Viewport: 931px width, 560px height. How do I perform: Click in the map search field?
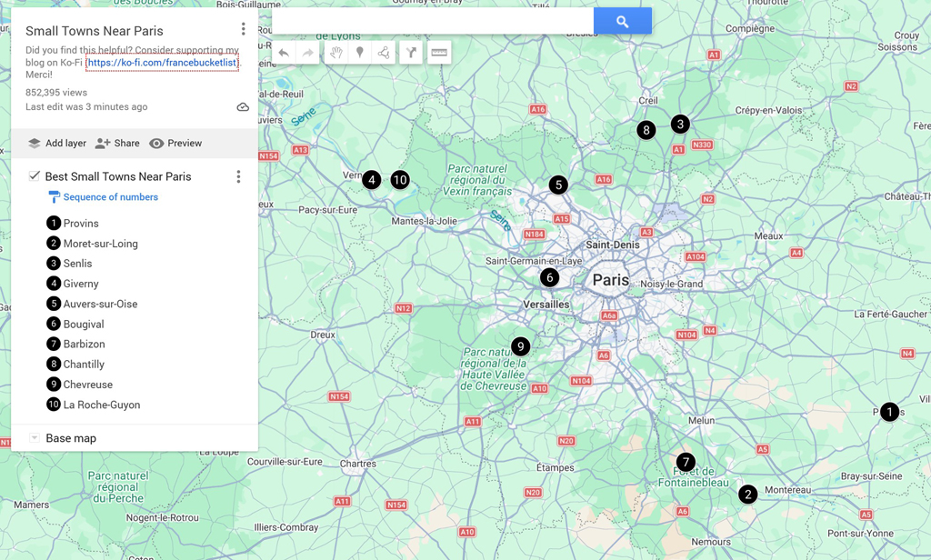coord(433,21)
